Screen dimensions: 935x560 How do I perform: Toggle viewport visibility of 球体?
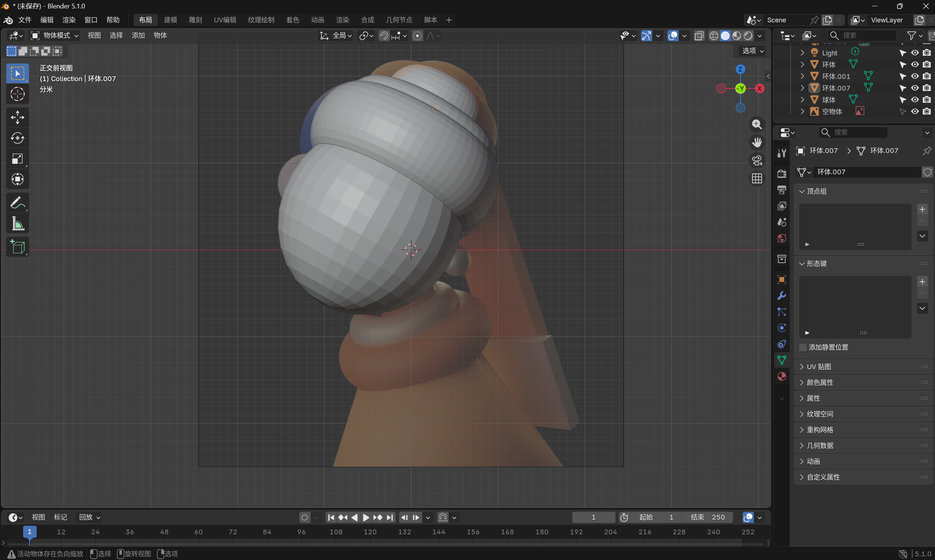click(914, 99)
